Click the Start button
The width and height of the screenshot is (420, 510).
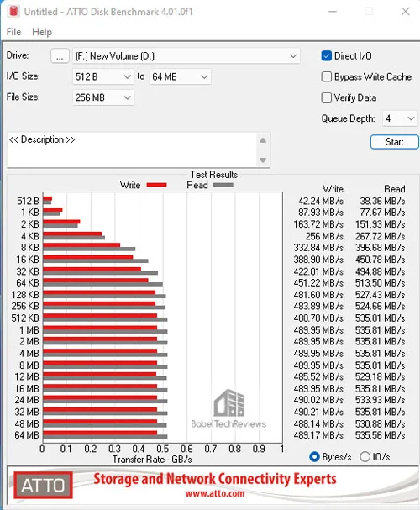pyautogui.click(x=394, y=142)
